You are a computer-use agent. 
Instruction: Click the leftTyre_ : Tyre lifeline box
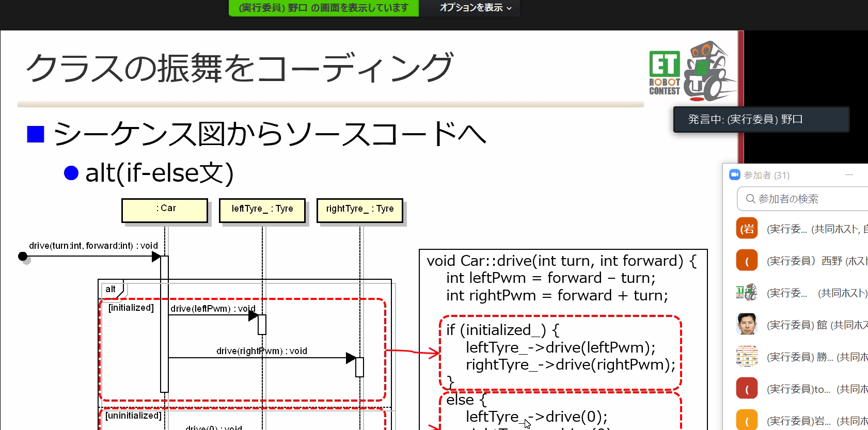pyautogui.click(x=262, y=210)
